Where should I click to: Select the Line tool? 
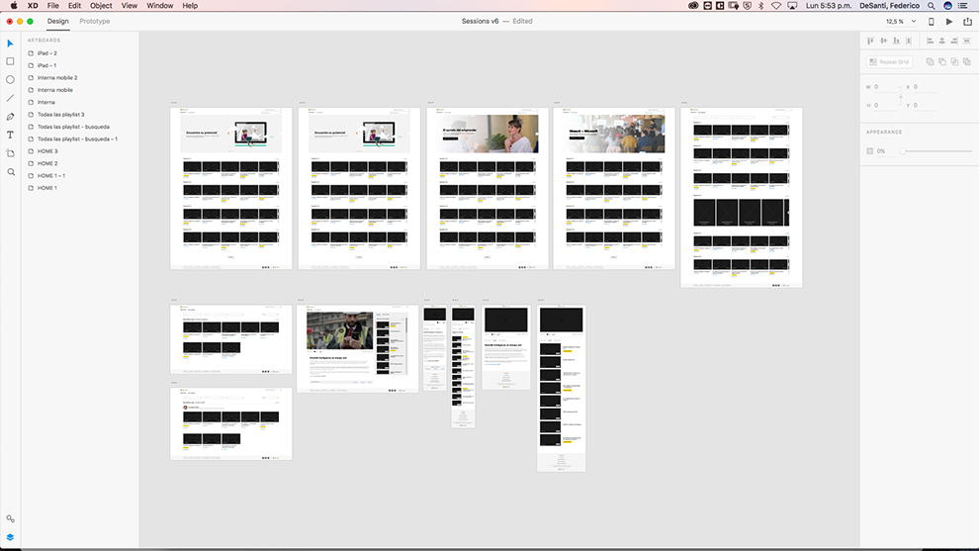coord(11,98)
